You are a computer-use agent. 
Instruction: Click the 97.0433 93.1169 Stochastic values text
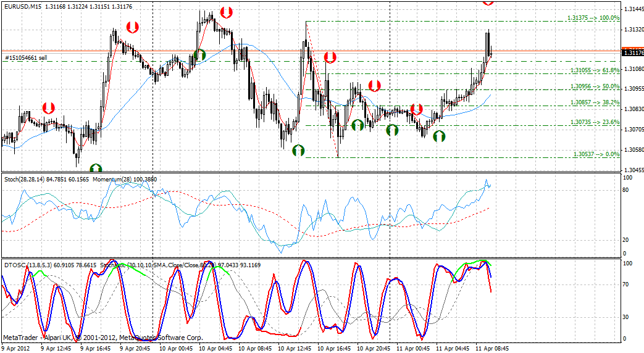tap(239, 265)
